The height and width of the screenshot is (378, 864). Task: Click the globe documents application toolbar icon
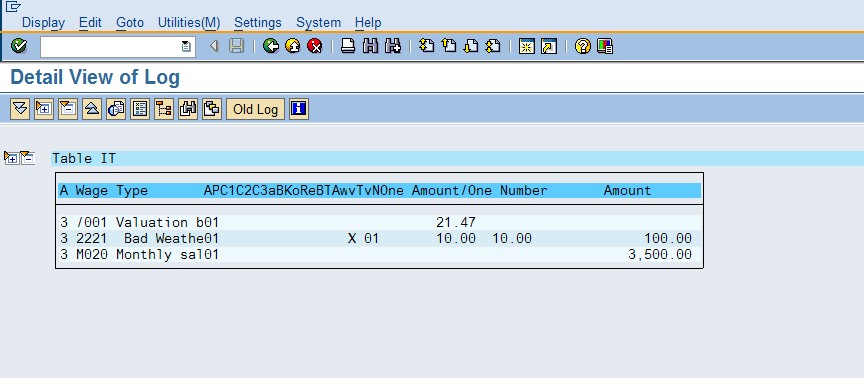click(x=116, y=109)
